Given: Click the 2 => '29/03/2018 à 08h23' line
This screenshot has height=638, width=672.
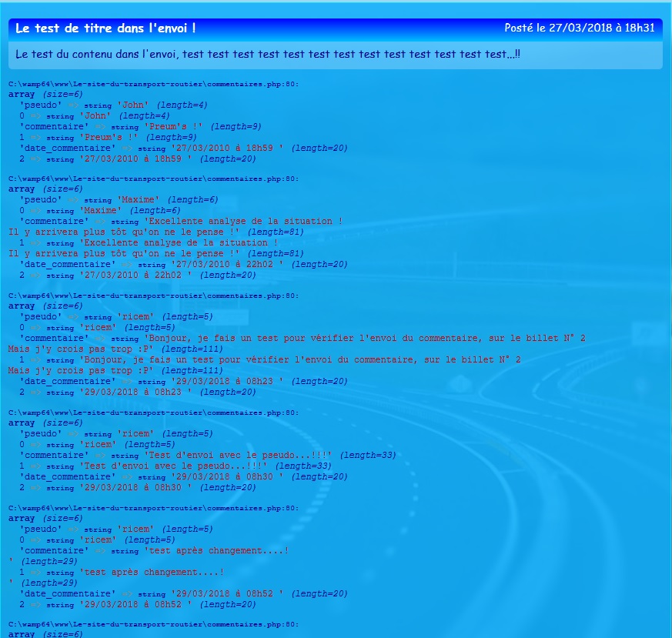Looking at the screenshot, I should pos(138,392).
